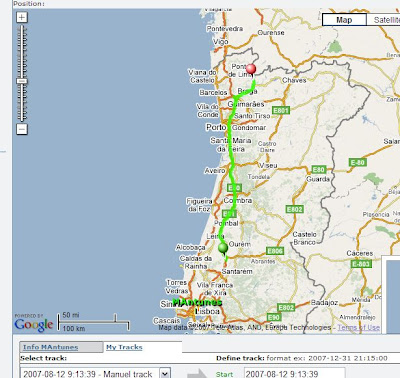
Task: Click the Ourense city label
Action: click(x=271, y=33)
